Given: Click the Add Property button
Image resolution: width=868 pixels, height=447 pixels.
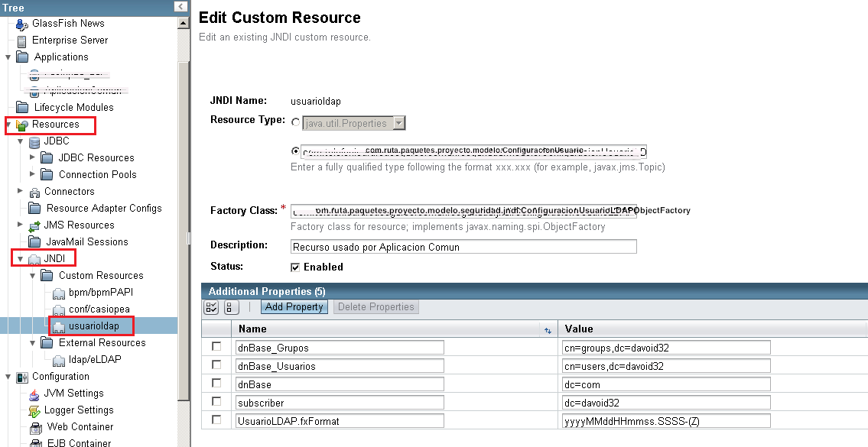Looking at the screenshot, I should tap(294, 307).
